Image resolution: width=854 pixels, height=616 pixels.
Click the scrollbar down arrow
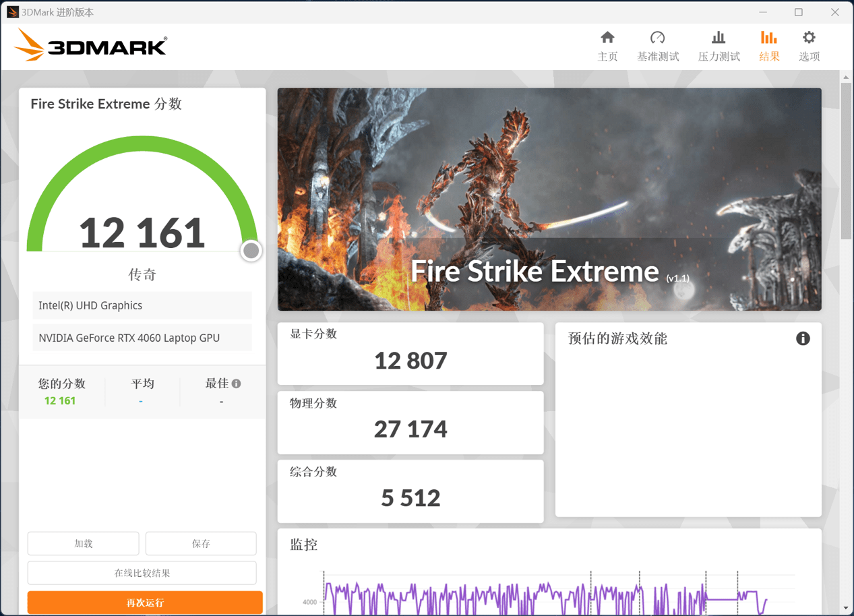point(846,609)
